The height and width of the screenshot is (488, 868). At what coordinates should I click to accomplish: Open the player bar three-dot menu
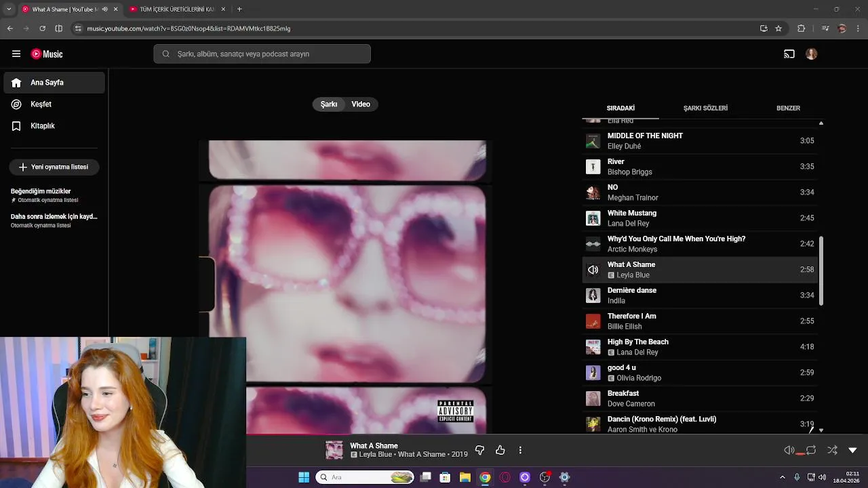click(520, 450)
